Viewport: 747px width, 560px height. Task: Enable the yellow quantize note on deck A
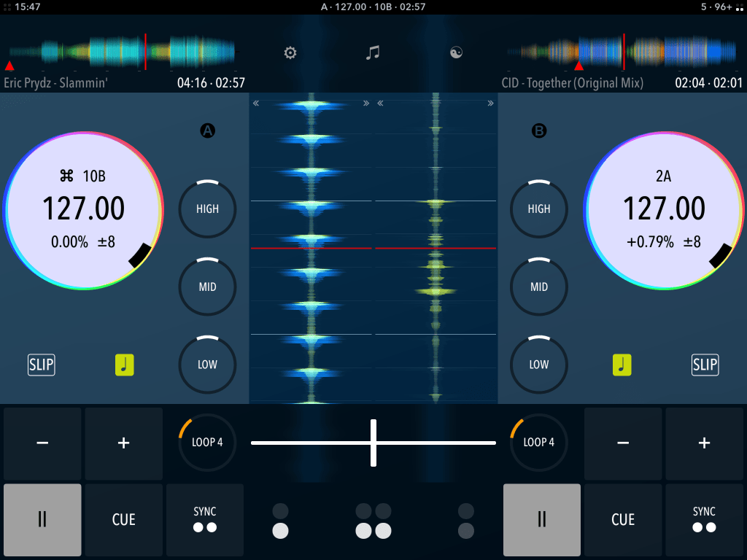[x=124, y=365]
